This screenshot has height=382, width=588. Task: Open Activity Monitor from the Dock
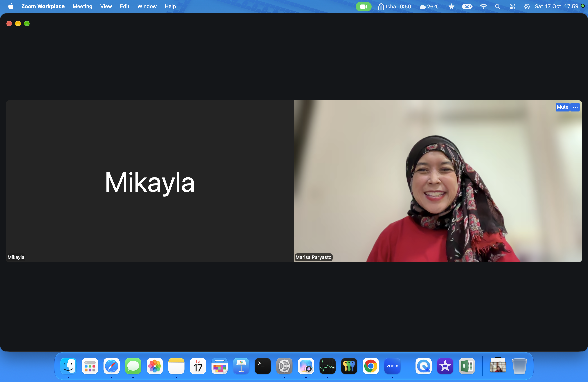(x=328, y=366)
